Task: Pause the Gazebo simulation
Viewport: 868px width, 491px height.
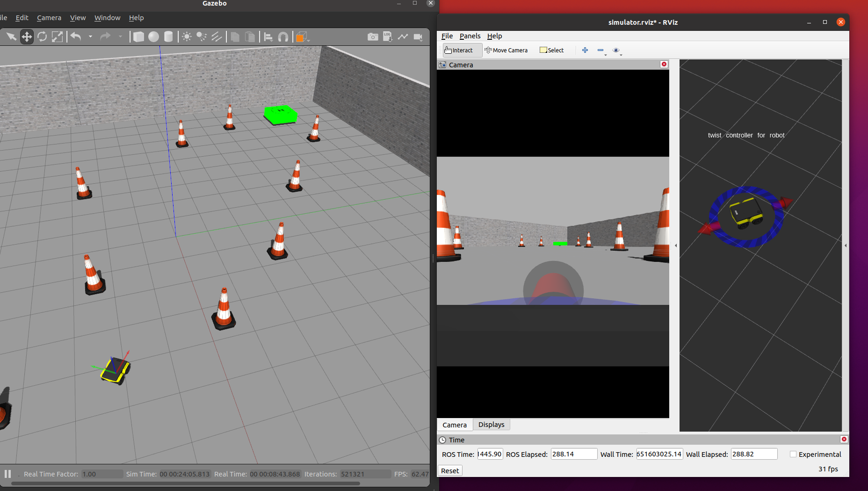Action: tap(8, 474)
